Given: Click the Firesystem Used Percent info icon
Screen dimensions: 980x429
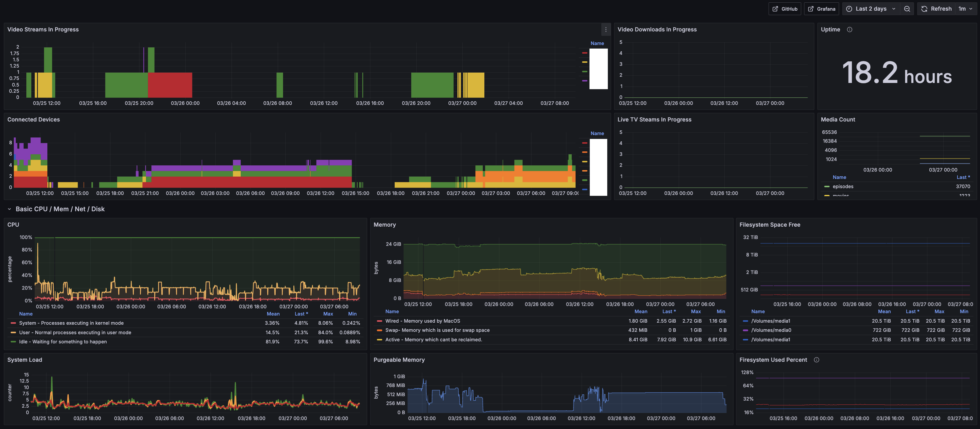Looking at the screenshot, I should (816, 360).
